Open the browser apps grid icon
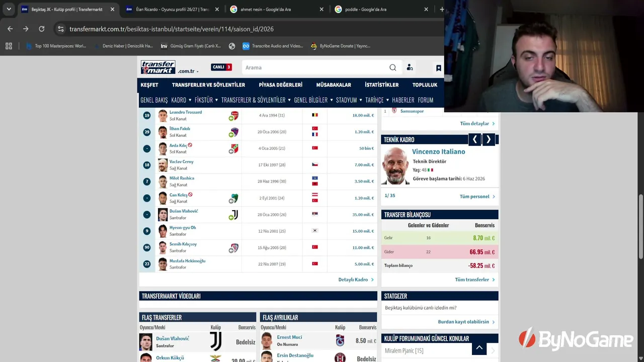The width and height of the screenshot is (644, 362). point(9,46)
